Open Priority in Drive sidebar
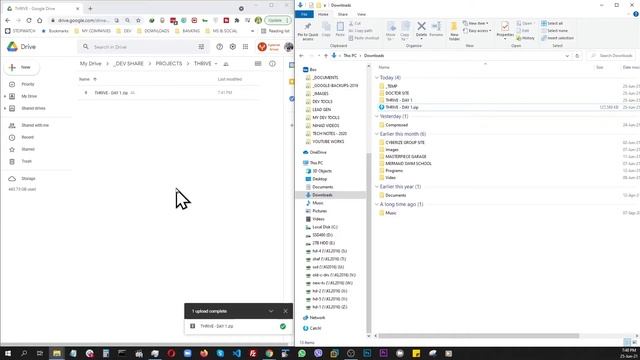Viewport: 640px width, 360px height. pyautogui.click(x=28, y=84)
